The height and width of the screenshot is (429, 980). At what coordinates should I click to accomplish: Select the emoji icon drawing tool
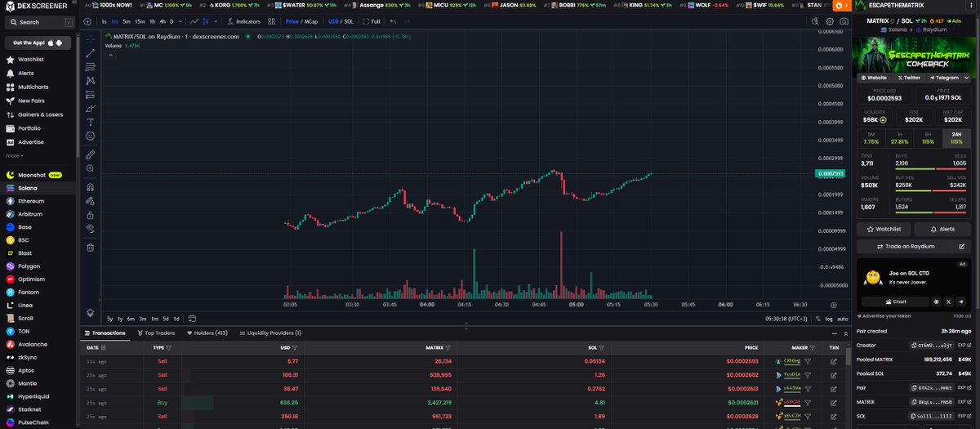pyautogui.click(x=90, y=136)
